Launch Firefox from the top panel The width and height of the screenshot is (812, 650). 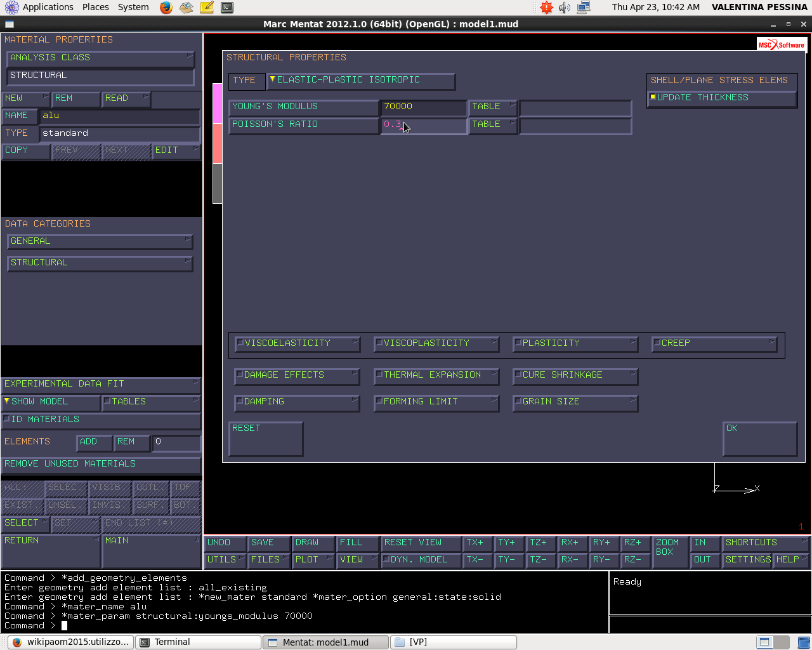click(x=166, y=8)
